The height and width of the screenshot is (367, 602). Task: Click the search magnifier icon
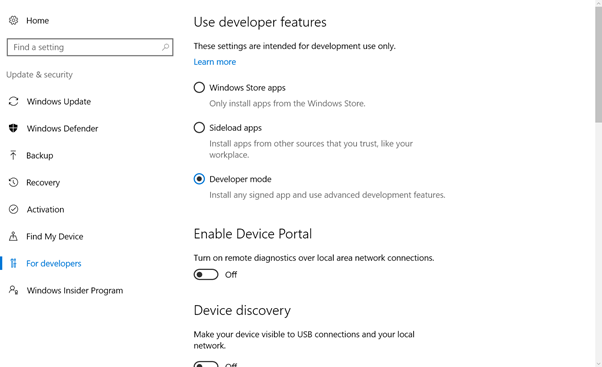pyautogui.click(x=165, y=47)
